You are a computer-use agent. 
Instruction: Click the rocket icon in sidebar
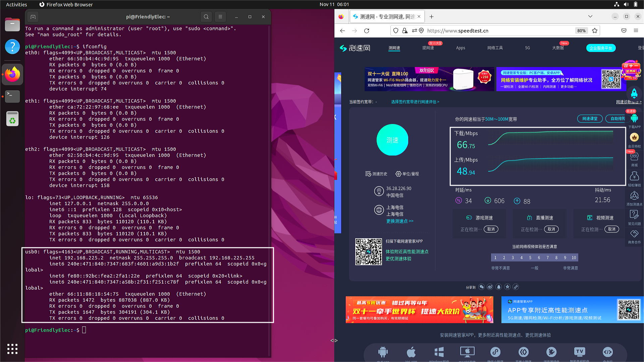pos(634,93)
